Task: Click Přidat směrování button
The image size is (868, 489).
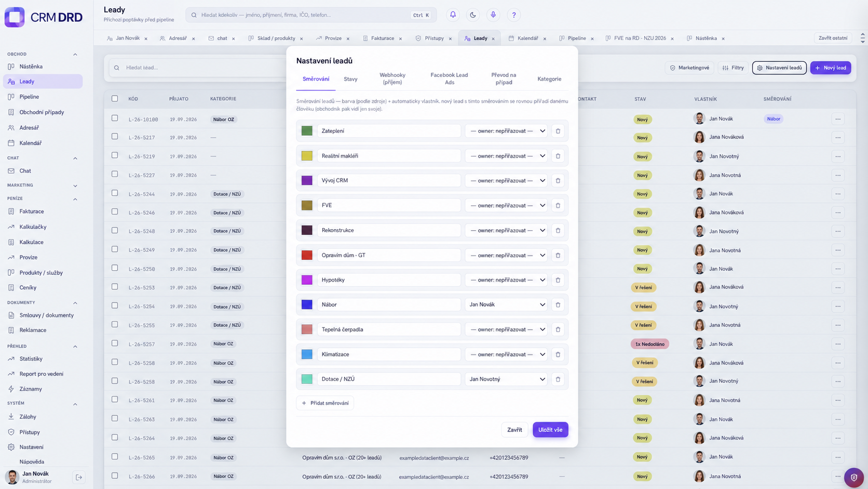Action: click(325, 403)
